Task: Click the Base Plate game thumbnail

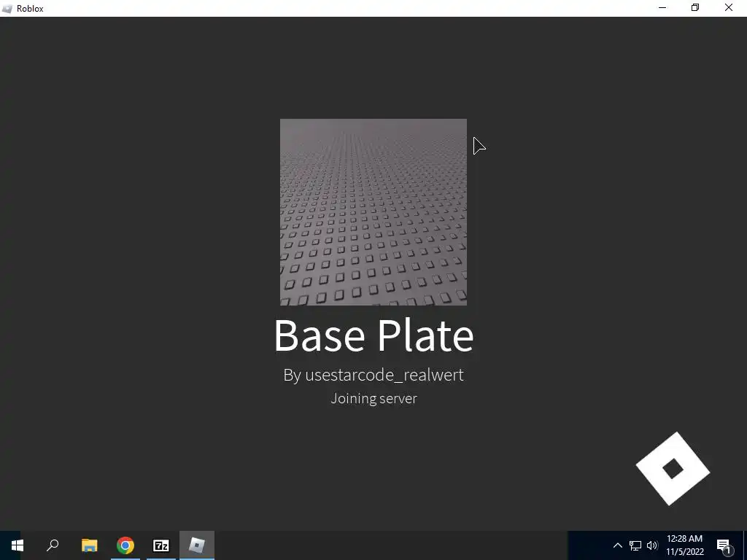Action: click(373, 212)
